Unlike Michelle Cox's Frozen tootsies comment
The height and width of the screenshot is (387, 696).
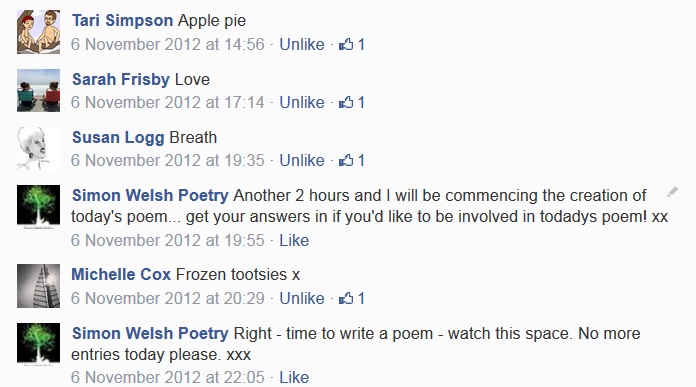point(302,298)
